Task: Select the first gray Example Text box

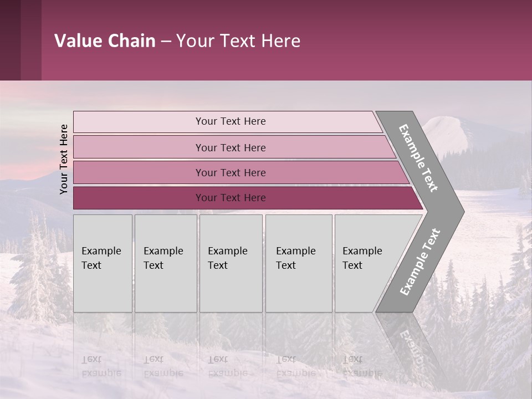Action: (103, 263)
